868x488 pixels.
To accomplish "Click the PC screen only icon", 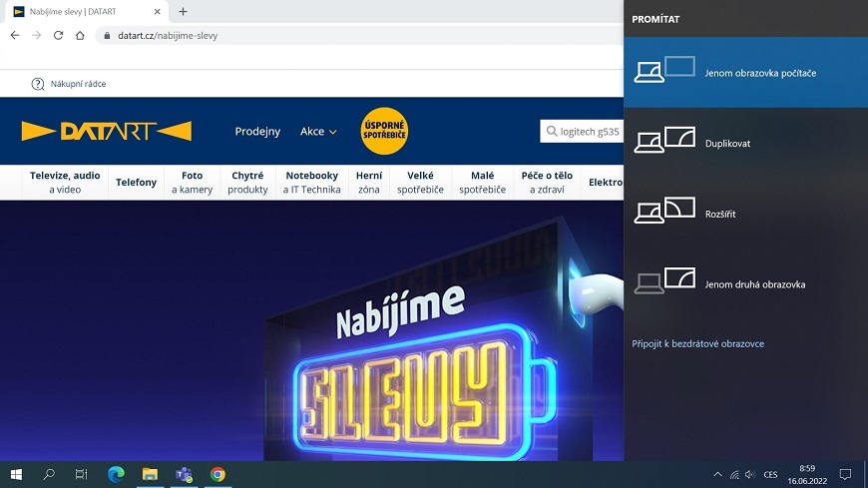I will click(x=664, y=69).
